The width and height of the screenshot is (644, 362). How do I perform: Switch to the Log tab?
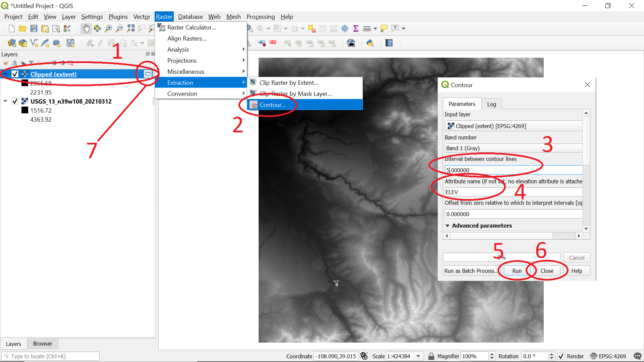coord(491,104)
